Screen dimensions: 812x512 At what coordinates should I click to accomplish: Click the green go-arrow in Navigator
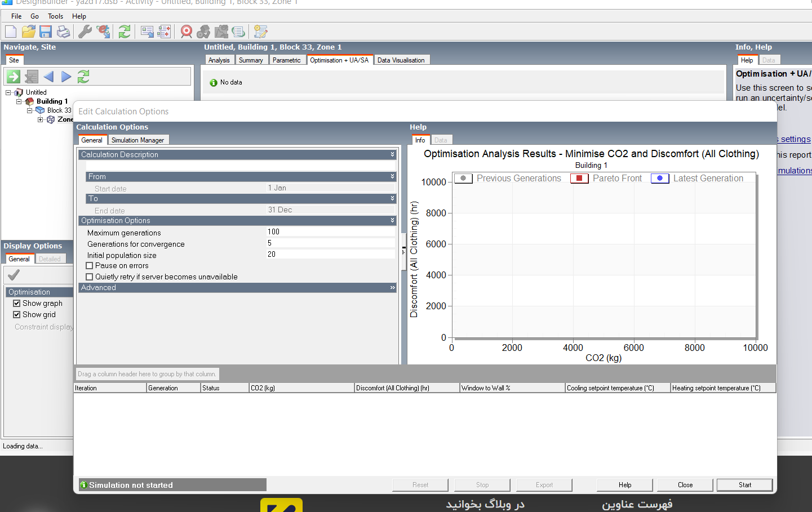tap(14, 77)
